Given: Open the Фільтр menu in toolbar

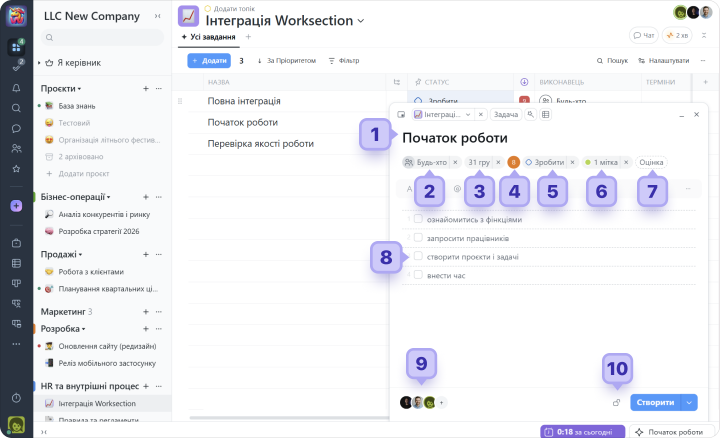Looking at the screenshot, I should (x=344, y=61).
